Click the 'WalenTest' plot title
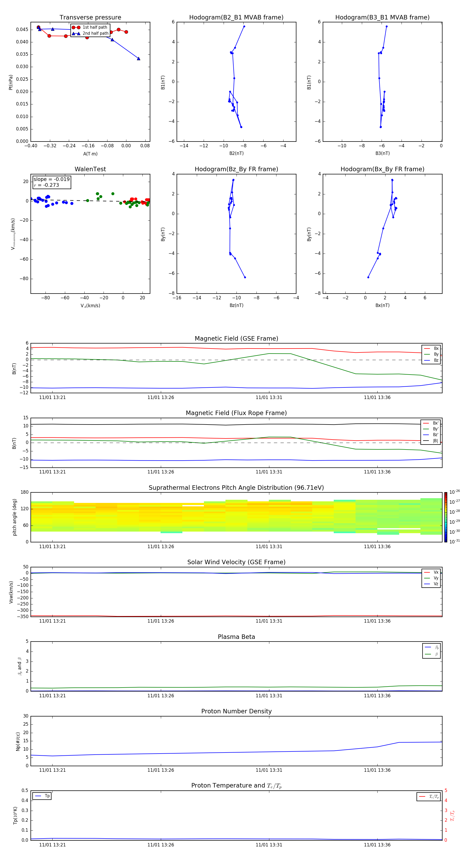This screenshot has width=473, height=868. coord(90,169)
